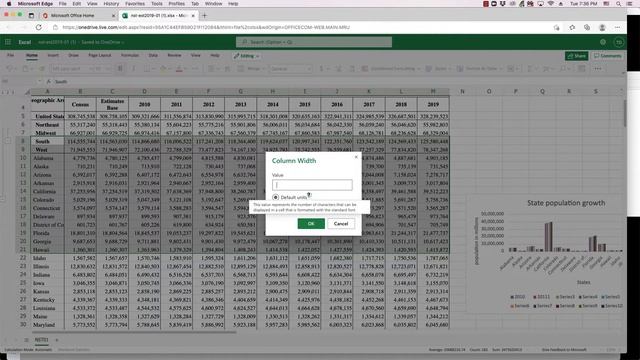Switch to the Insert ribbon tab
The image size is (640, 360).
[53, 55]
